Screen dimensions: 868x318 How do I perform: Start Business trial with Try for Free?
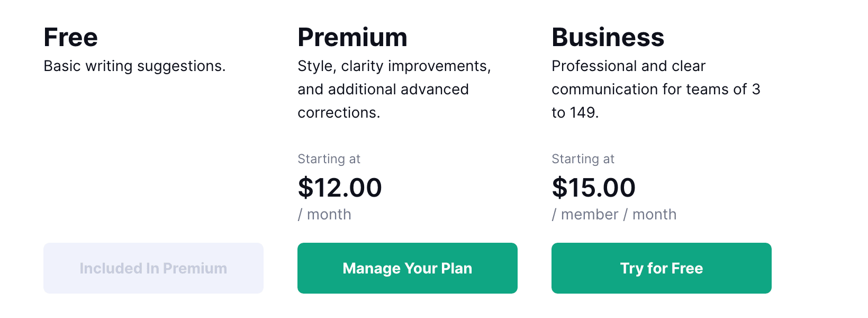[x=661, y=268]
